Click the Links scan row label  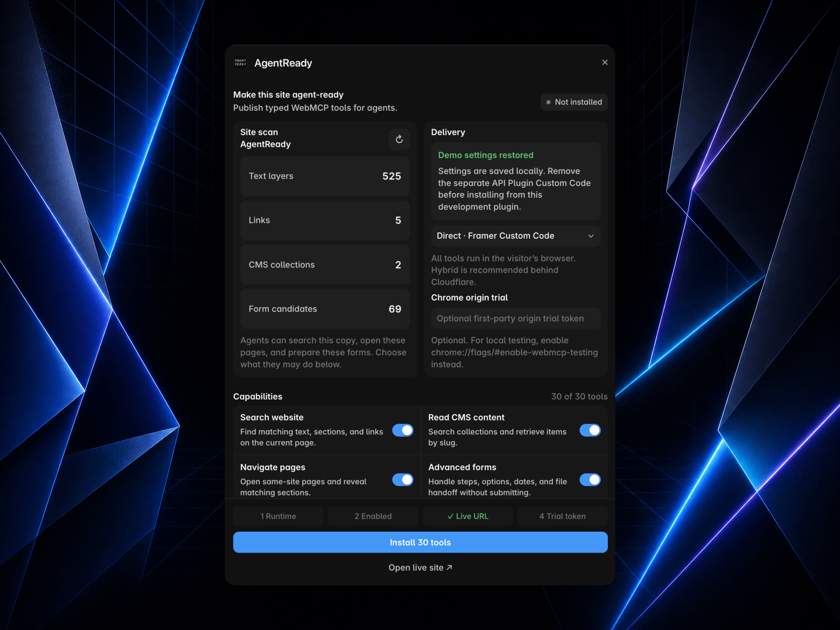259,220
